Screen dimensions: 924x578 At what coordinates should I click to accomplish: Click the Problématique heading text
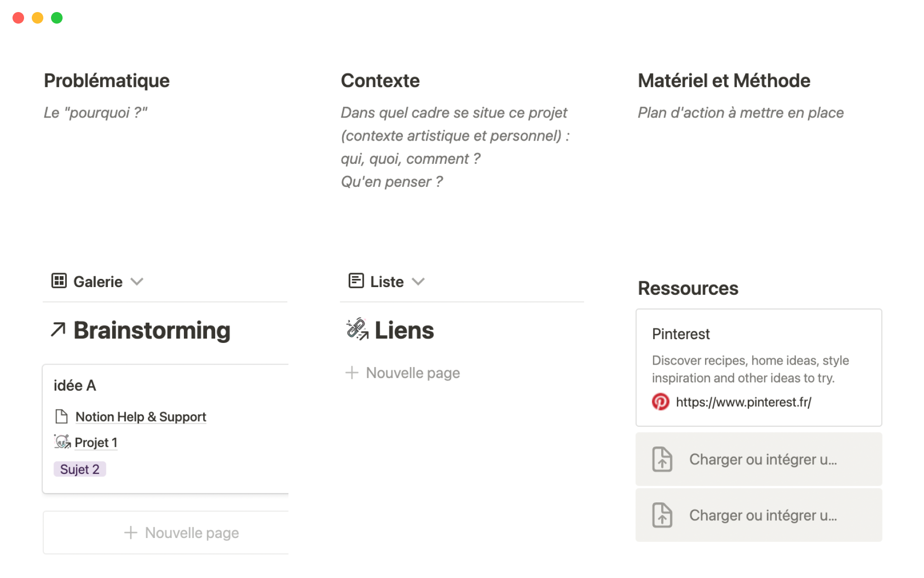tap(106, 81)
